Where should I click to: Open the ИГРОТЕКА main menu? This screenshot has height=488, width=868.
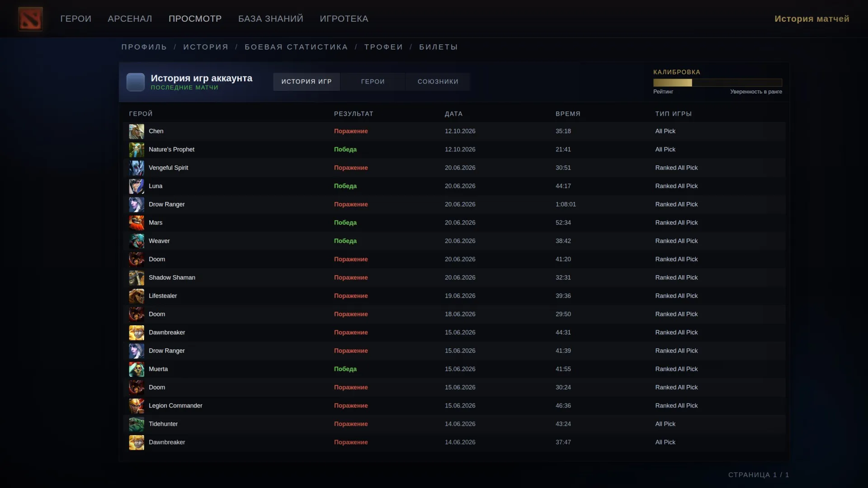[344, 19]
